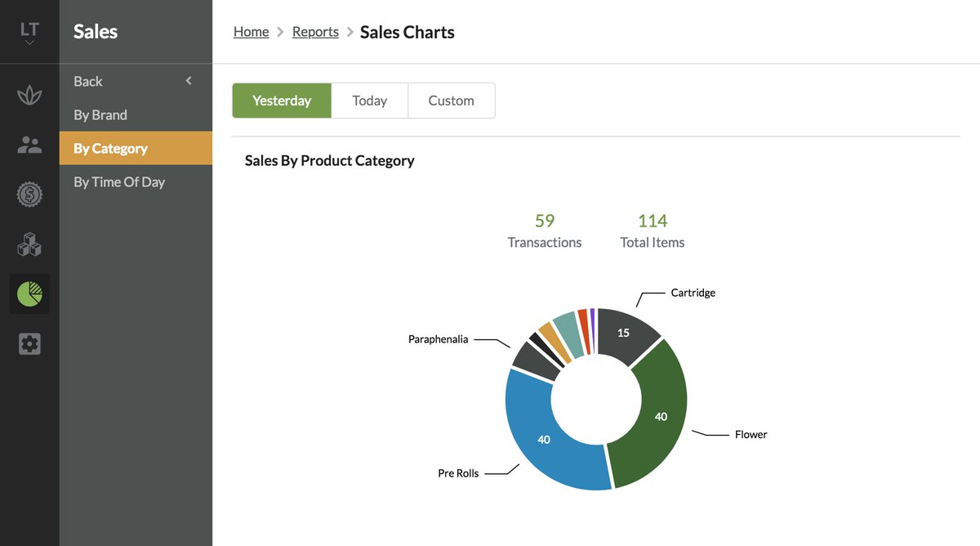Screen dimensions: 980x546
Task: Select the By Brand report
Action: [100, 114]
